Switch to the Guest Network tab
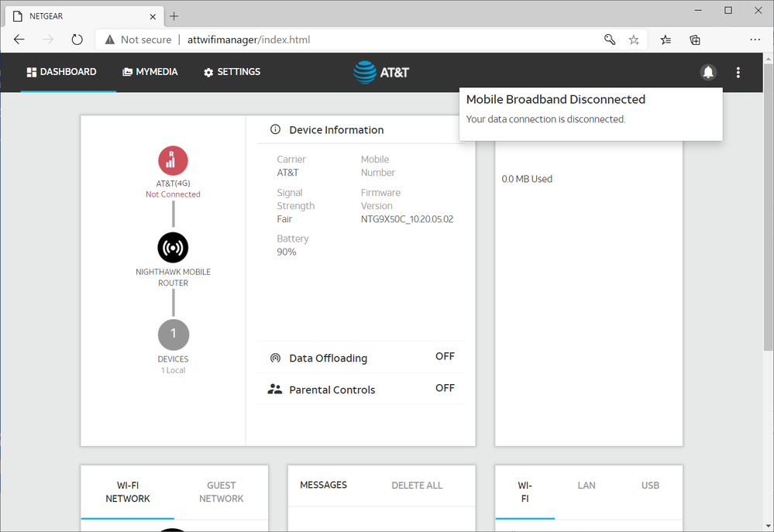 (221, 493)
